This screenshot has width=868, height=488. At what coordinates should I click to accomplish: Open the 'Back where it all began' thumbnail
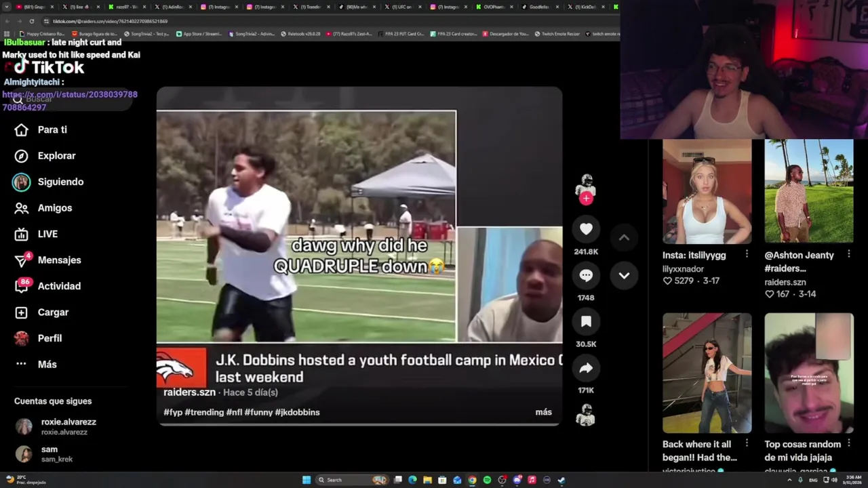(707, 373)
